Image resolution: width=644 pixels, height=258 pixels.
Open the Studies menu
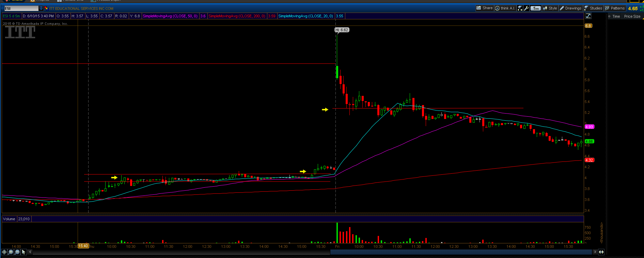pos(593,8)
